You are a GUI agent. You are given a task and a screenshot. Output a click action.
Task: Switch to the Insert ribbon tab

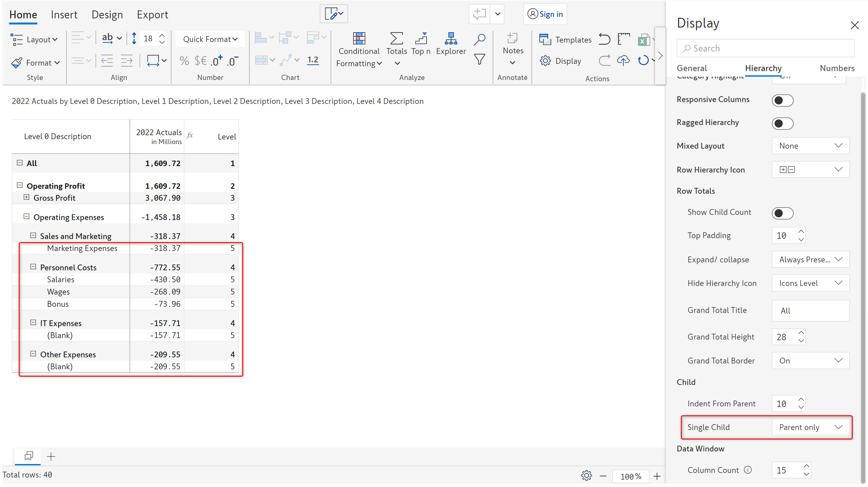click(x=64, y=14)
